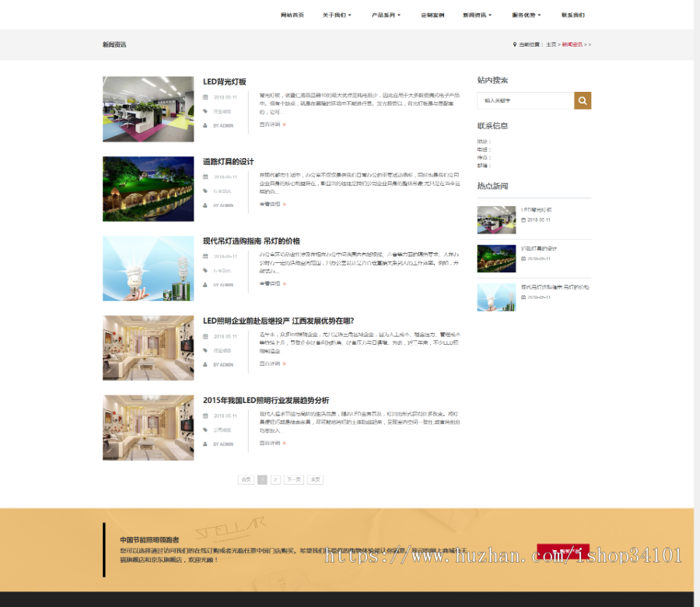This screenshot has width=700, height=607.
Task: Go to 下一页 in the pagination
Action: (x=293, y=479)
